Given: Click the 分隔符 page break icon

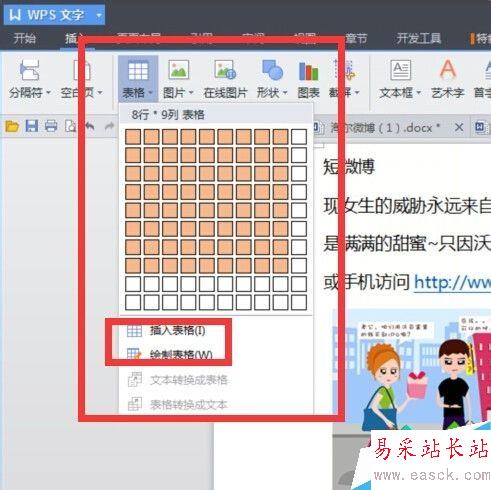Looking at the screenshot, I should click(x=29, y=70).
